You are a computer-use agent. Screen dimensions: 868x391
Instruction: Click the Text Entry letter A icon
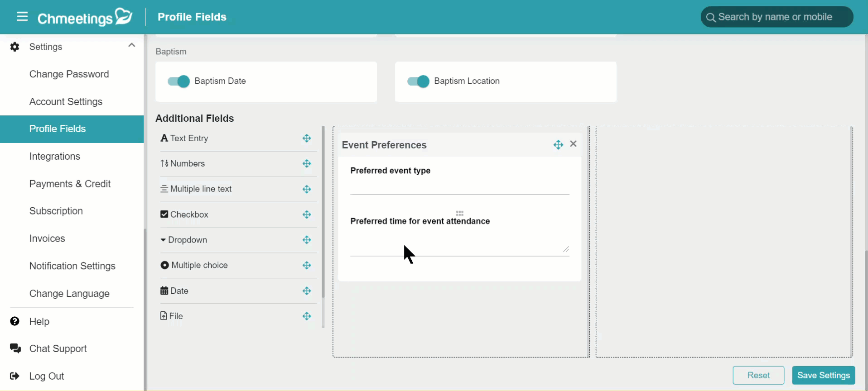(x=164, y=138)
